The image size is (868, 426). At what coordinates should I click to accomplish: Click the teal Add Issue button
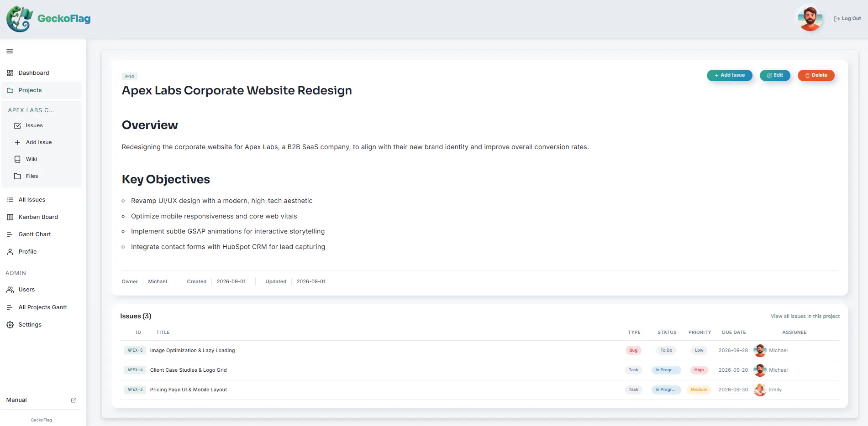(x=729, y=75)
